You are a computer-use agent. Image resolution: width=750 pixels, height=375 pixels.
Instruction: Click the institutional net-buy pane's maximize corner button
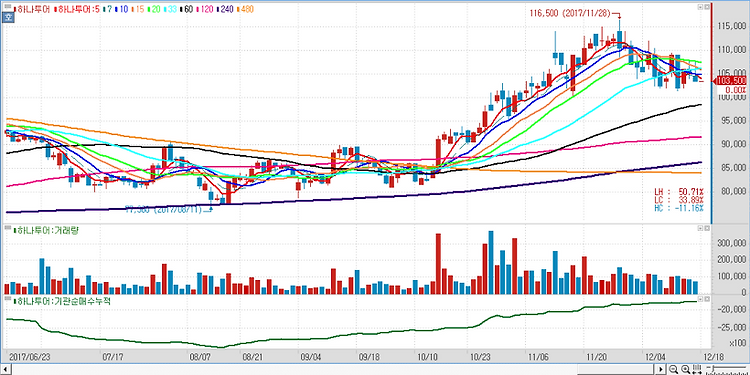[706, 299]
